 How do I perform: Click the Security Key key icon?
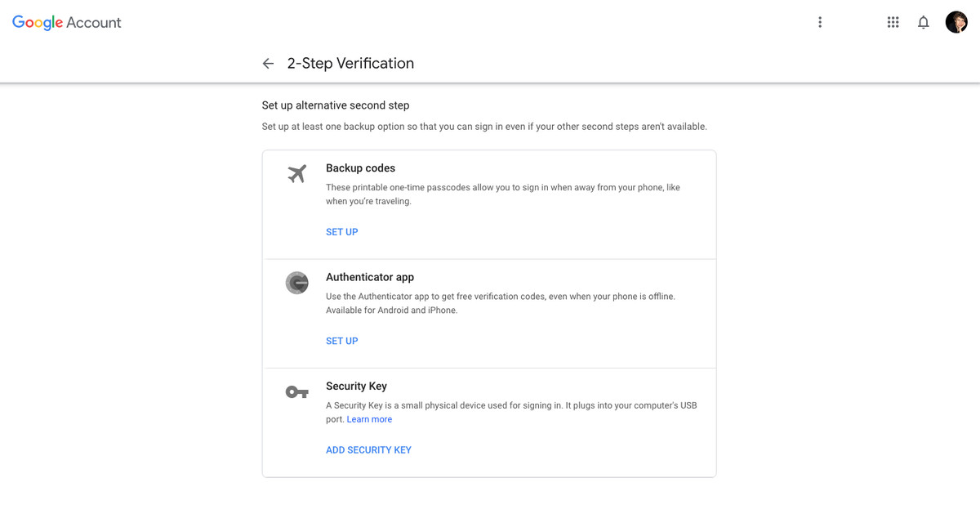click(297, 392)
